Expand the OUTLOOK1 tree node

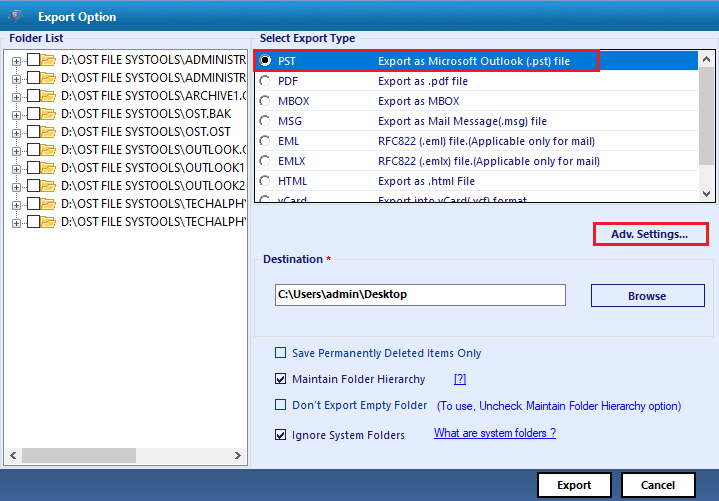(x=17, y=169)
